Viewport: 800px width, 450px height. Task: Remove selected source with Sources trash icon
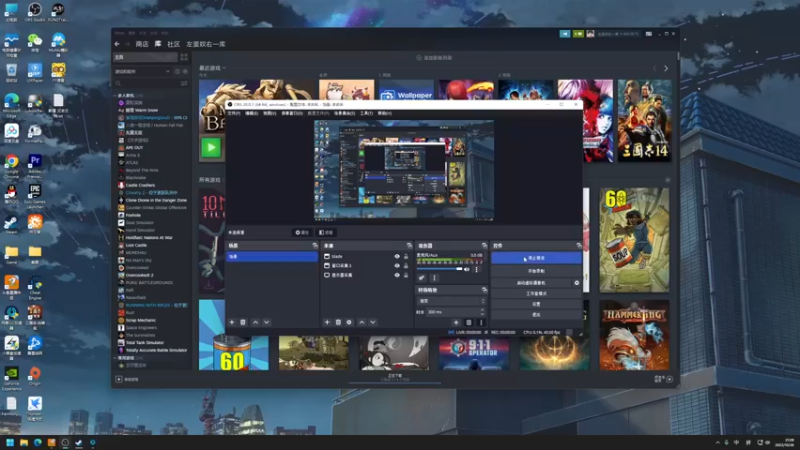[338, 322]
